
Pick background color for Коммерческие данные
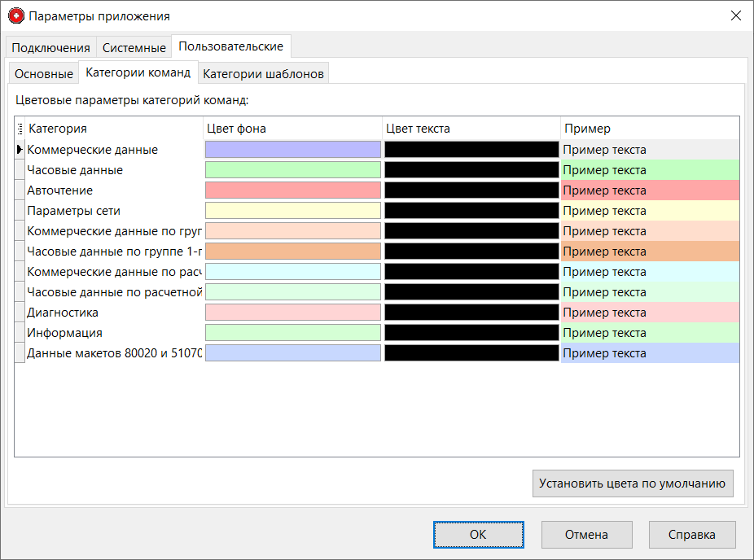(292, 150)
